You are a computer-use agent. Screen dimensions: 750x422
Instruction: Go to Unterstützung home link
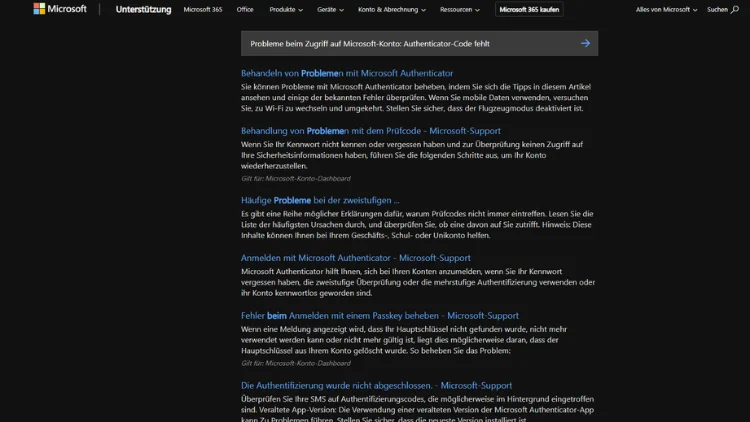click(x=142, y=9)
